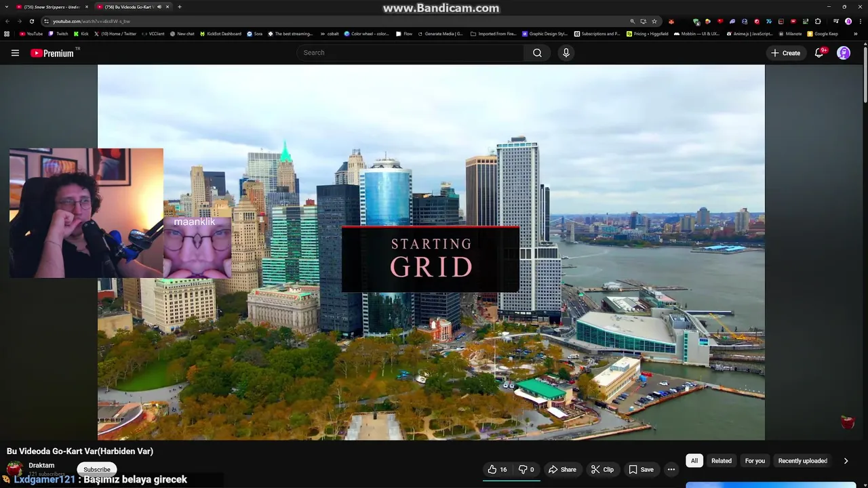
Task: Open the browser profile avatar
Action: tap(848, 21)
